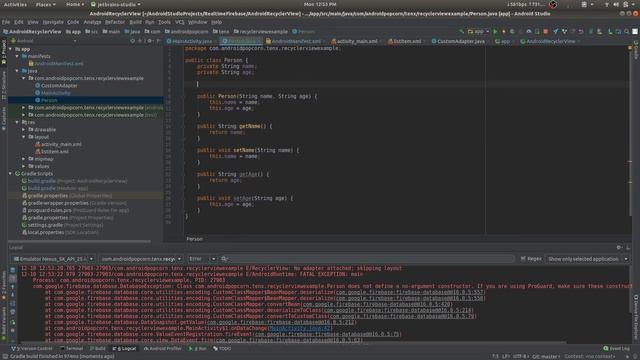
Task: Open Show only selected application dropdown
Action: (x=587, y=259)
